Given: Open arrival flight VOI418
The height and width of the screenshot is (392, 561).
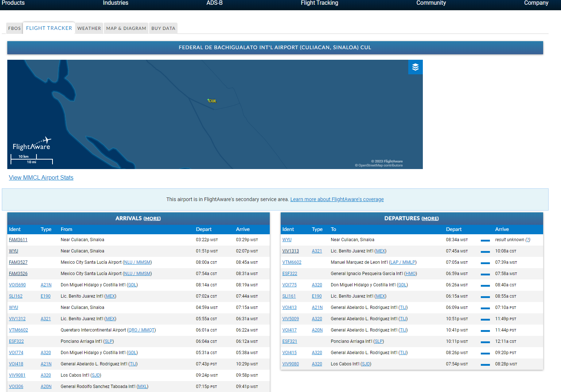Looking at the screenshot, I should pyautogui.click(x=16, y=364).
